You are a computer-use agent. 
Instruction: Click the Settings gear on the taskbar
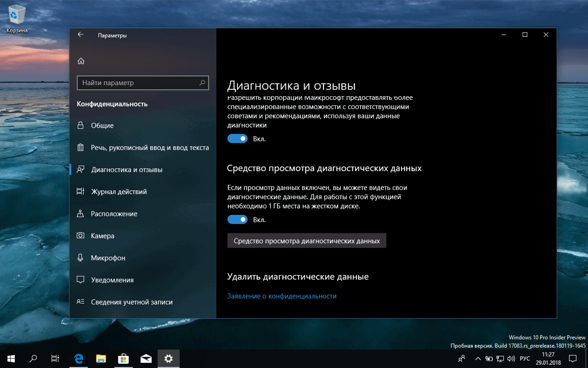tap(169, 359)
